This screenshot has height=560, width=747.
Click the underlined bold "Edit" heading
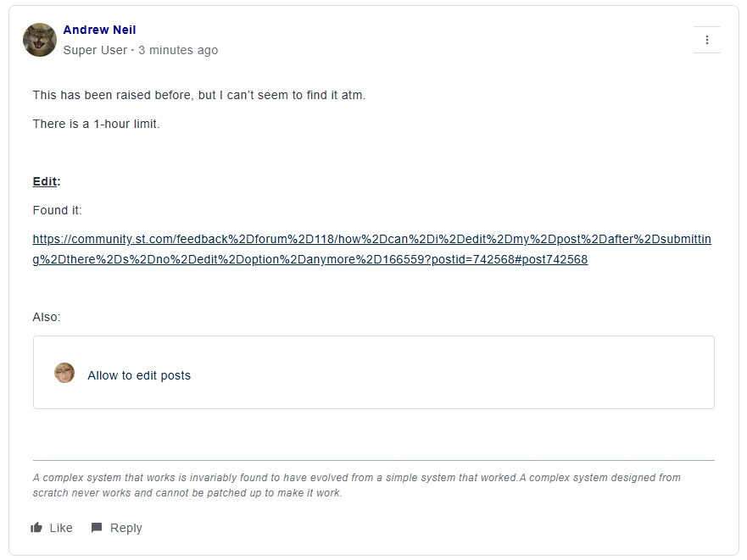point(45,181)
